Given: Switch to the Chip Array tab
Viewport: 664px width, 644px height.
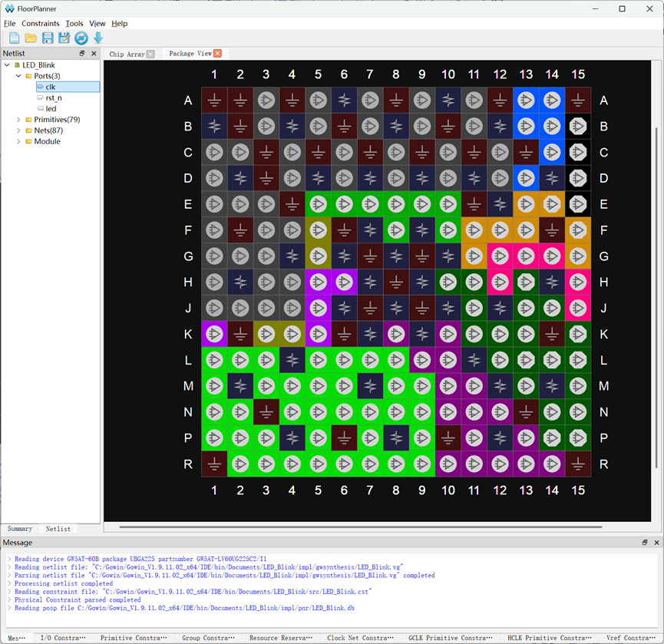Looking at the screenshot, I should tap(127, 54).
